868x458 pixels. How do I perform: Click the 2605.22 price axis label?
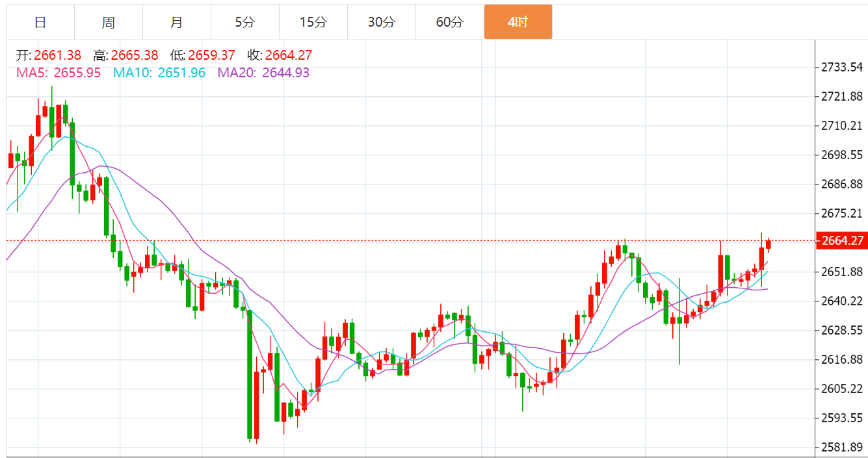coord(842,389)
